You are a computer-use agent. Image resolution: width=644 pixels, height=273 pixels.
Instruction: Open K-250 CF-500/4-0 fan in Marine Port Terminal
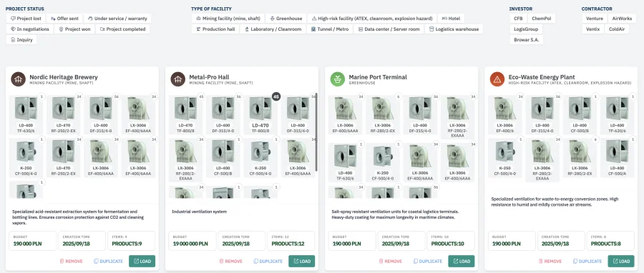pyautogui.click(x=382, y=162)
